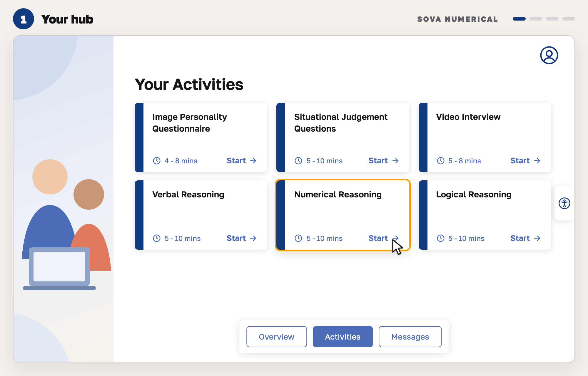588x376 pixels.
Task: Click the '4 - 8 mins' duration text
Action: [x=181, y=161]
